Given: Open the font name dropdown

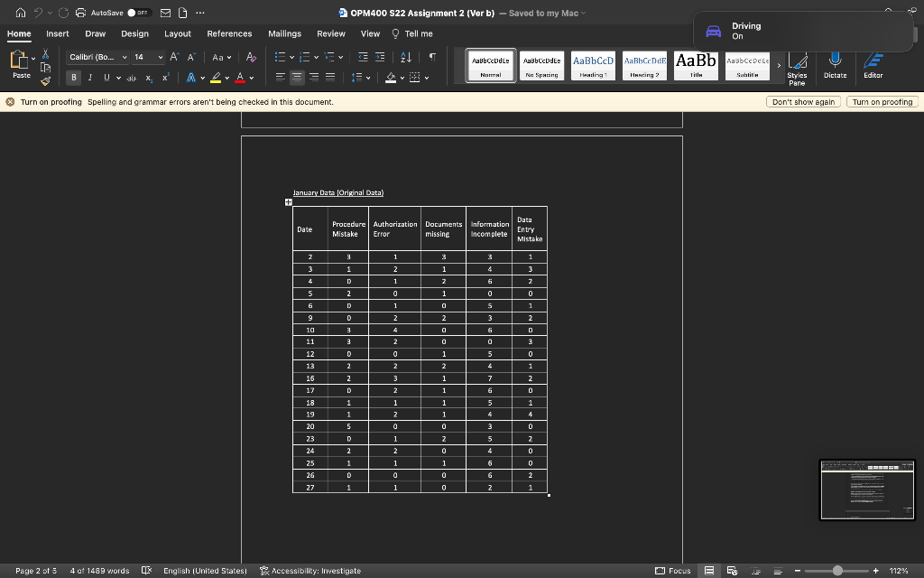Looking at the screenshot, I should point(125,57).
